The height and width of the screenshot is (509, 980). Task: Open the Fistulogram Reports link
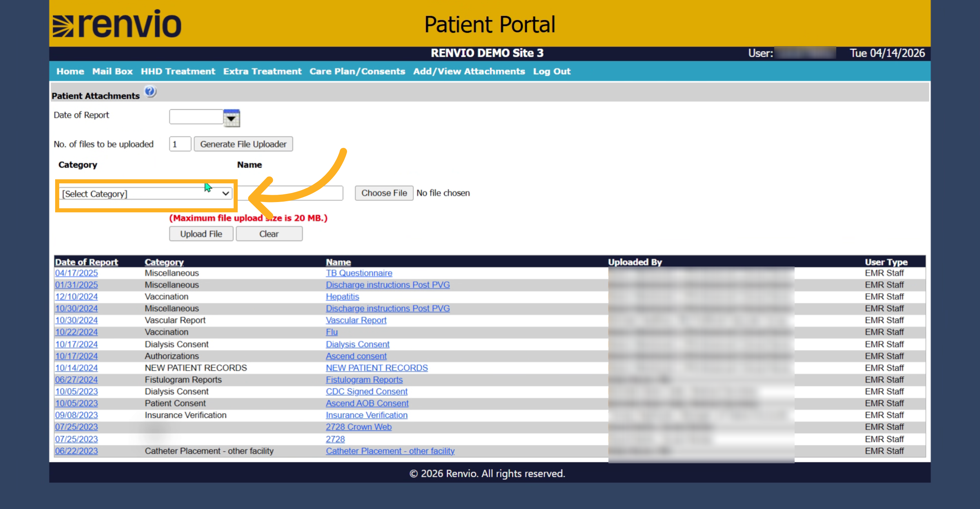click(x=364, y=380)
